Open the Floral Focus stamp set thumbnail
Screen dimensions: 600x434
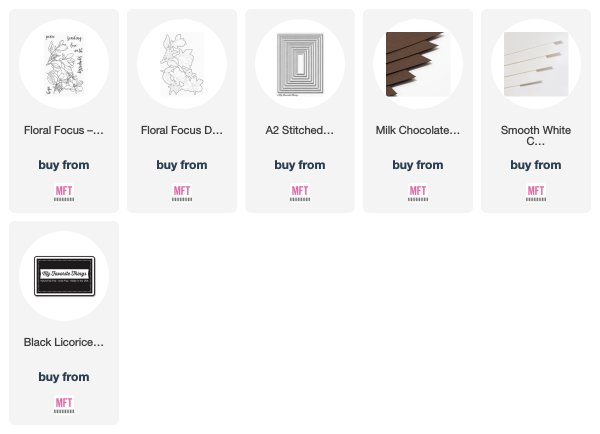64,64
